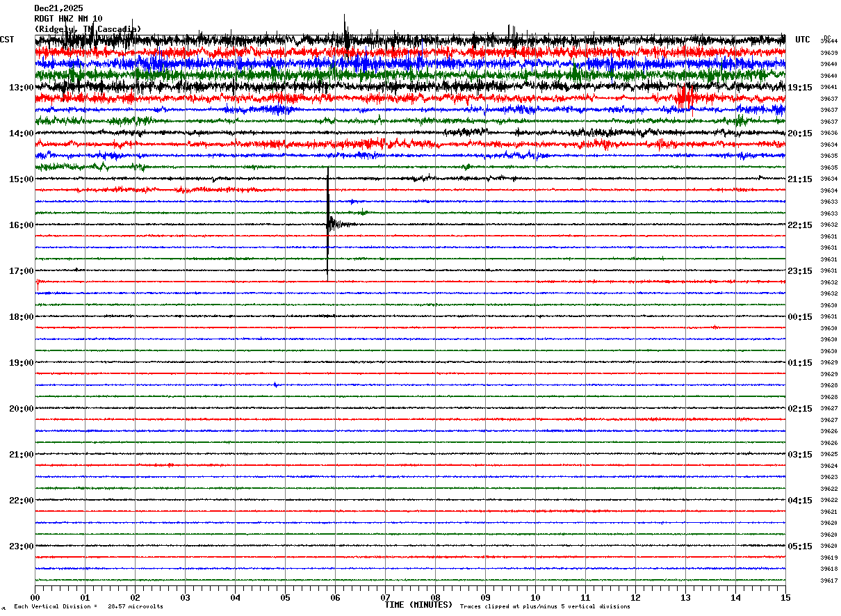The width and height of the screenshot is (841, 616).
Task: Click minute tick label 06 on x-axis
Action: [x=335, y=597]
